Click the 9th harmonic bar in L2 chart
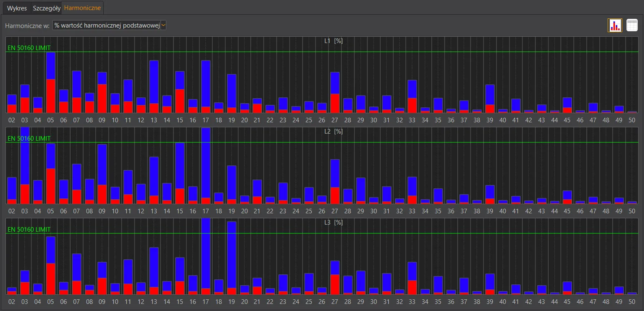This screenshot has height=311, width=644. [102, 174]
